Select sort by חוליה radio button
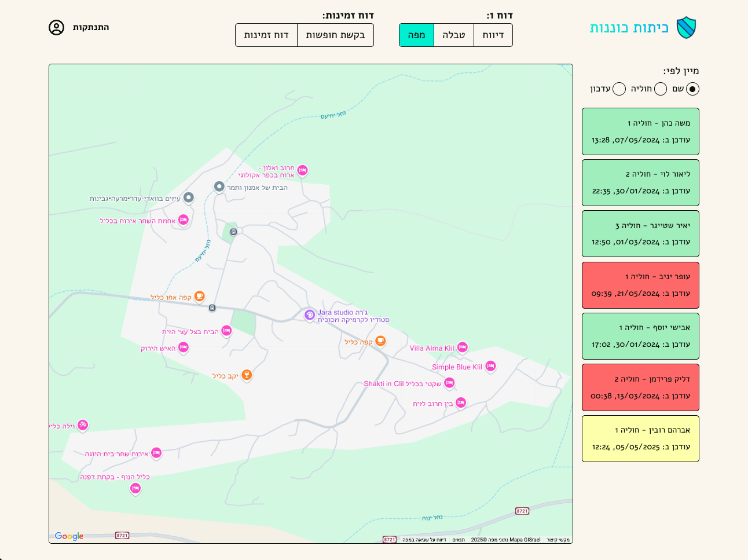 tap(661, 89)
